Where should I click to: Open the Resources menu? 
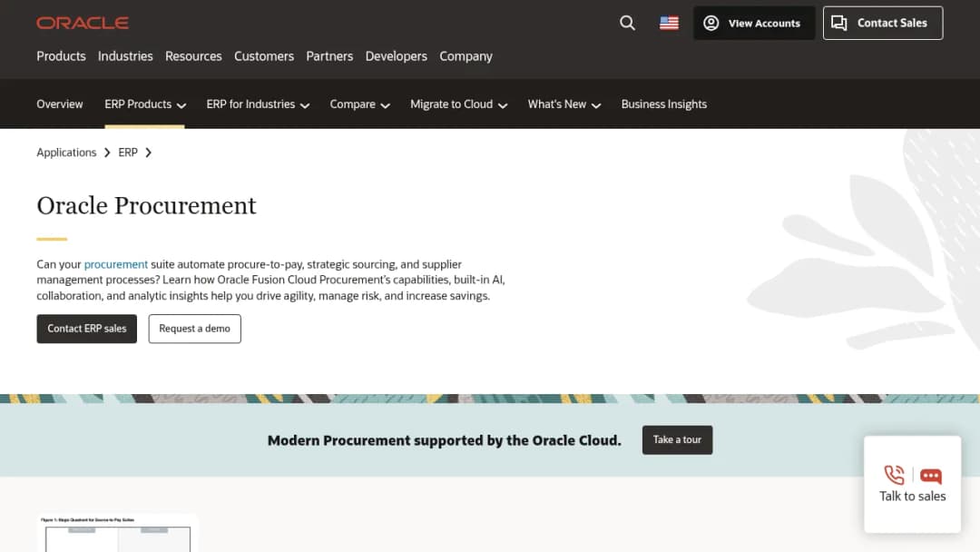pos(193,56)
